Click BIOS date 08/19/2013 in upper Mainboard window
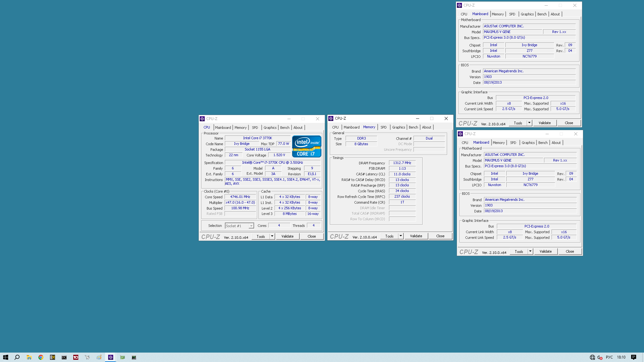 529,83
